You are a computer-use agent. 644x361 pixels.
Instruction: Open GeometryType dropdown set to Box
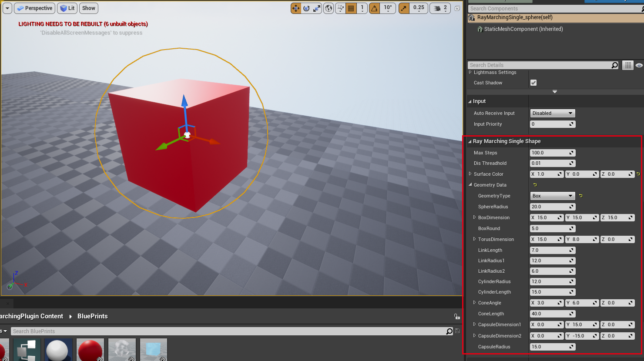click(553, 196)
